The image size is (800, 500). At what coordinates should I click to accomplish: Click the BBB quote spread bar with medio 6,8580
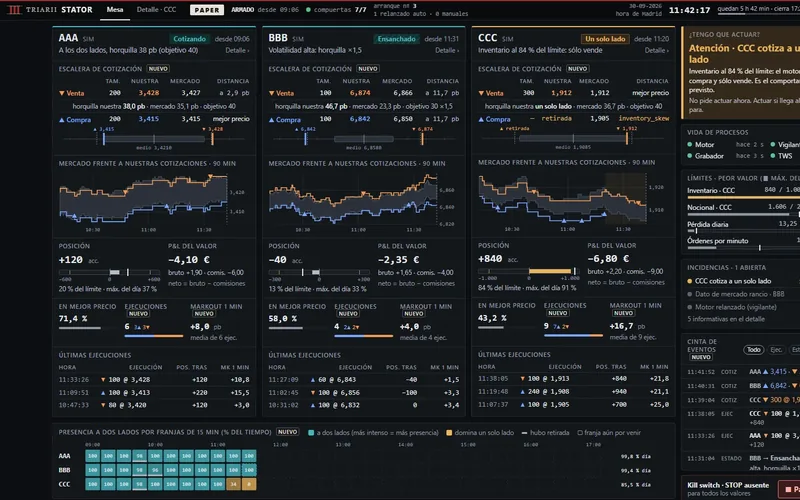click(363, 139)
